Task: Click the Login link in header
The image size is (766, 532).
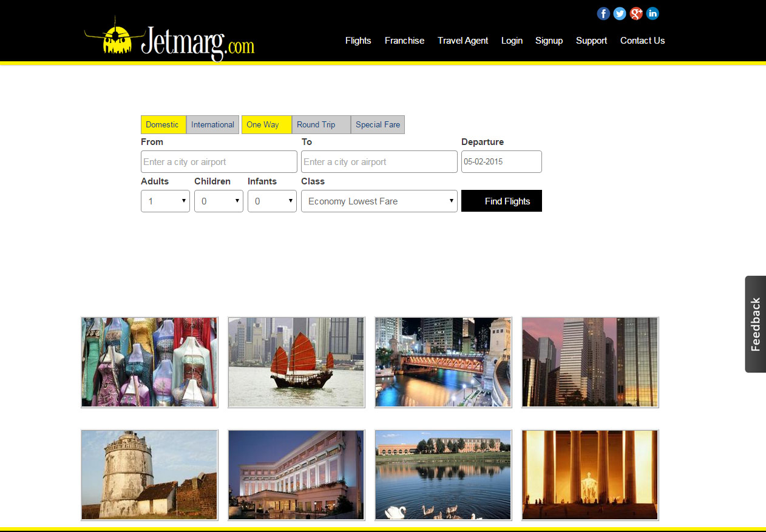Action: (512, 41)
